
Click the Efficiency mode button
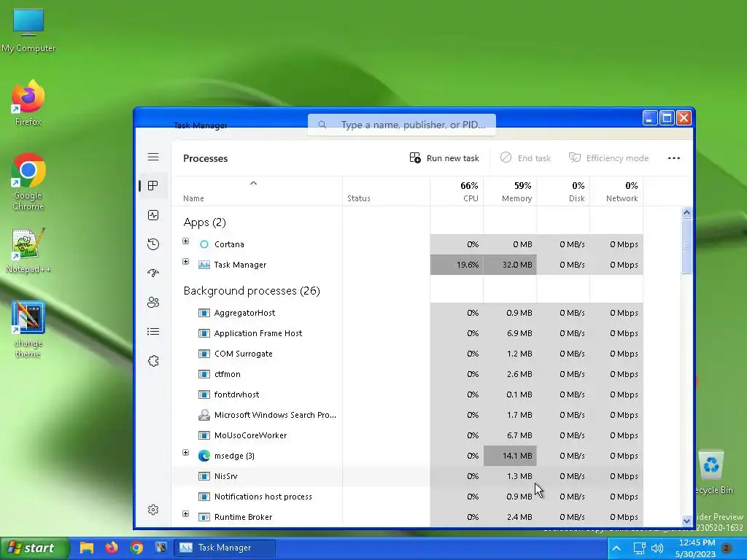609,157
